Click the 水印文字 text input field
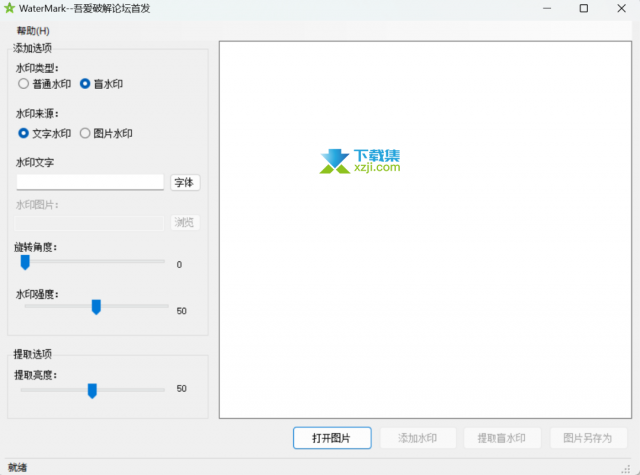 click(x=90, y=182)
